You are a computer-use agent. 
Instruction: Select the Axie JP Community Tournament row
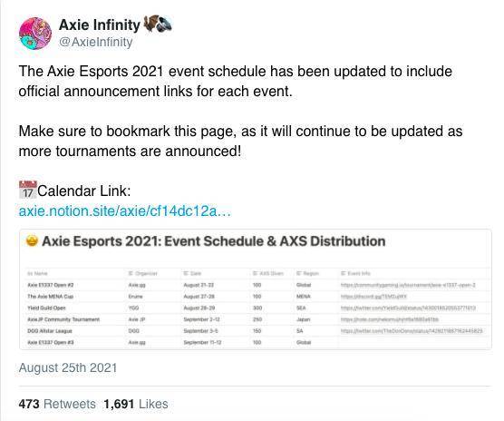[x=256, y=319]
